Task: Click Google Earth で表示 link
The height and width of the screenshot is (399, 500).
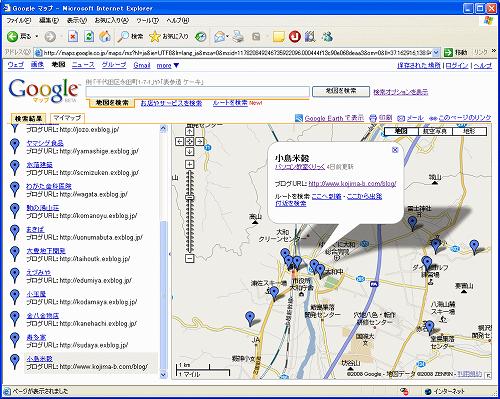Action: 334,118
